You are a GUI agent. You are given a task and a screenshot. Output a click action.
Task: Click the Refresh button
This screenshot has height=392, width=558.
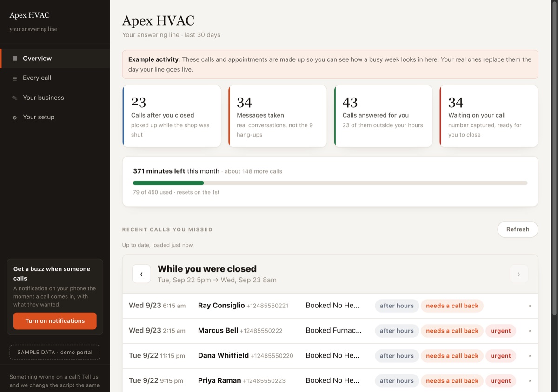(518, 229)
